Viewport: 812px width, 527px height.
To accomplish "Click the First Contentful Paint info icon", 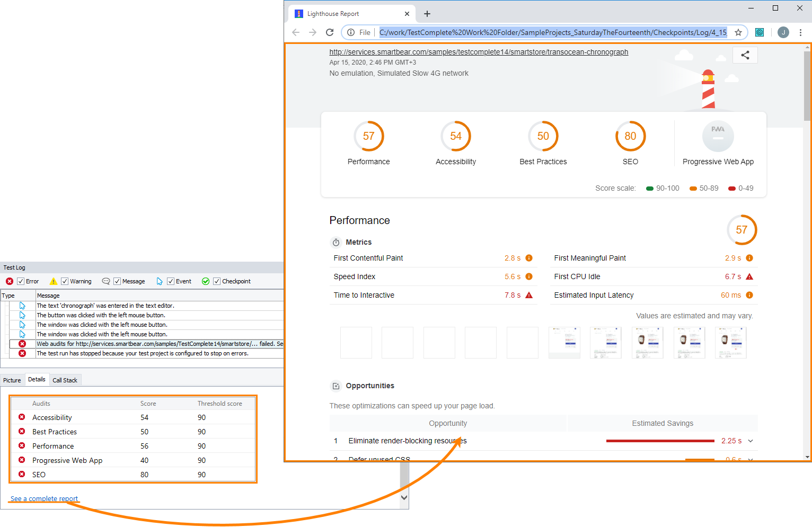I will 529,258.
